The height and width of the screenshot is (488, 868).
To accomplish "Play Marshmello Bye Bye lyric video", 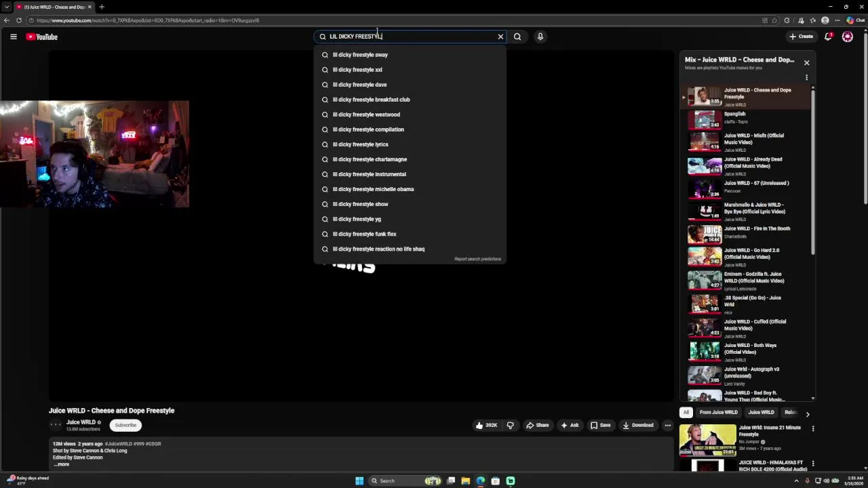I will (746, 211).
